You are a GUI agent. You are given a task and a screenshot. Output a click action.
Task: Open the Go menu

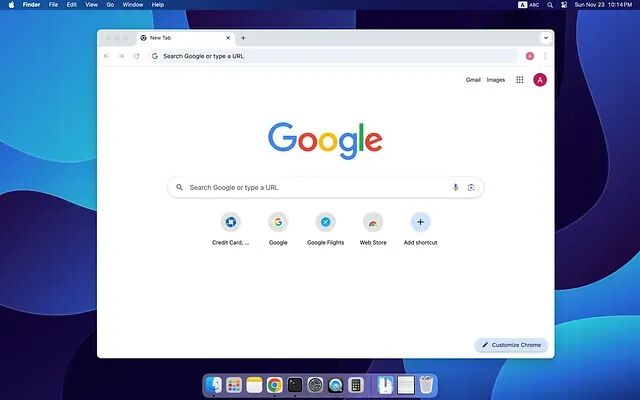point(110,5)
